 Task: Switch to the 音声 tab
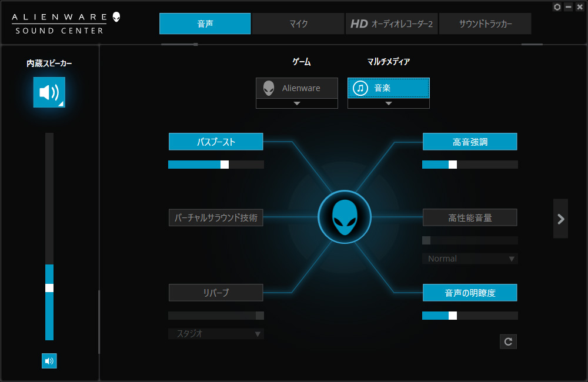(x=205, y=24)
